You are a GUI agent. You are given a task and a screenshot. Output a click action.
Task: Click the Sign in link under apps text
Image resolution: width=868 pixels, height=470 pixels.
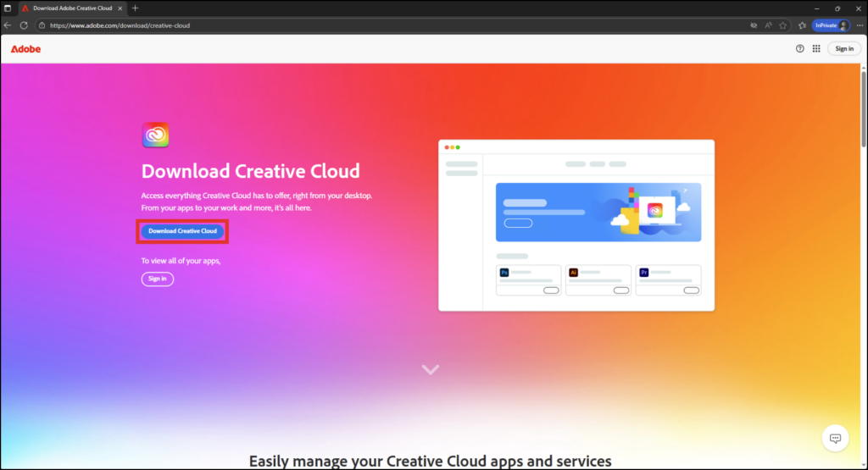158,279
